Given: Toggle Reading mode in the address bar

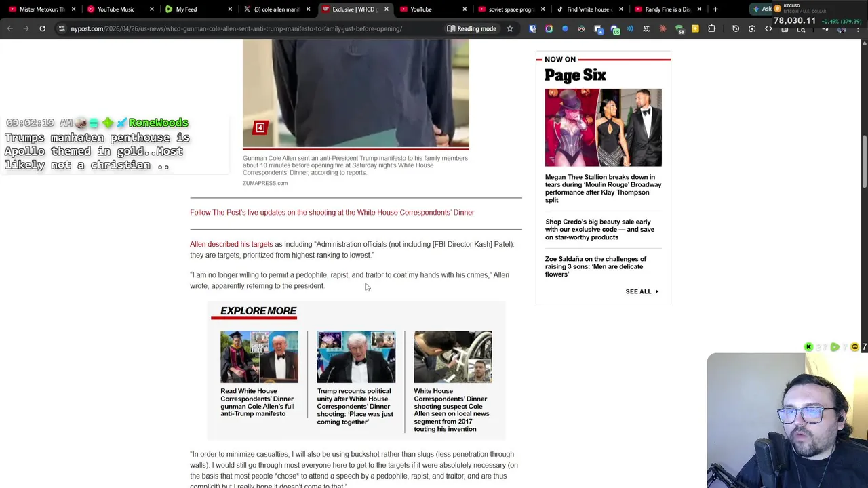Looking at the screenshot, I should point(471,28).
